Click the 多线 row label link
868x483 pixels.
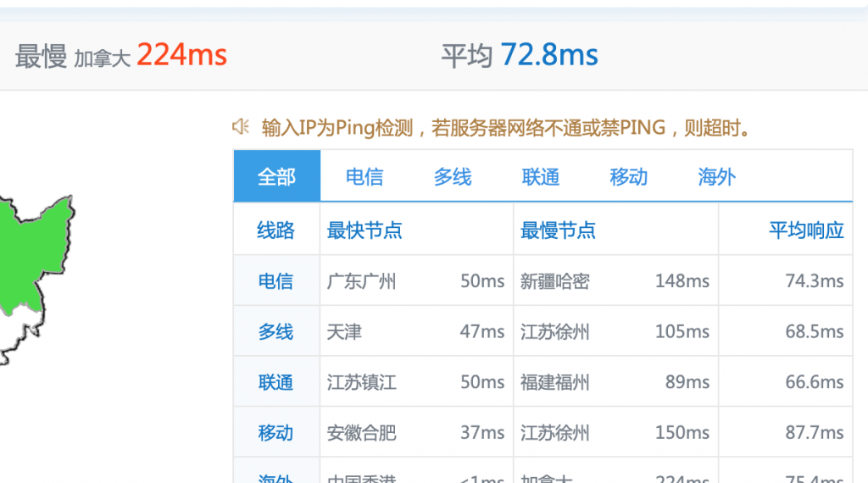point(275,332)
